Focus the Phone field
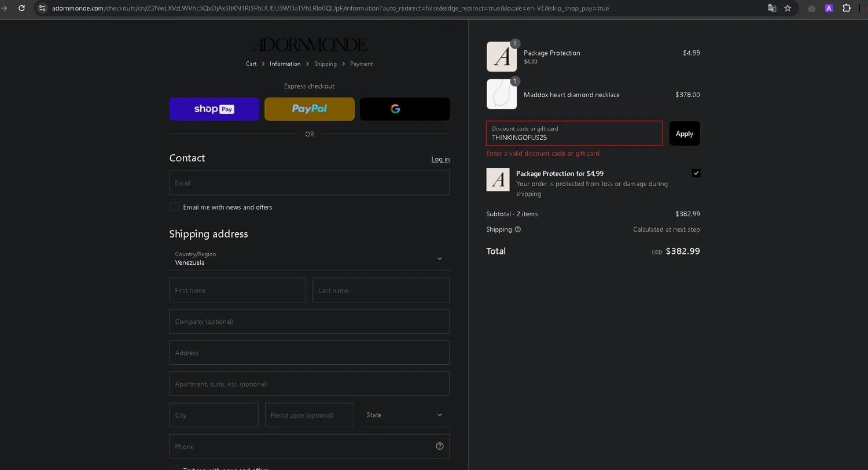This screenshot has height=470, width=868. pos(310,446)
